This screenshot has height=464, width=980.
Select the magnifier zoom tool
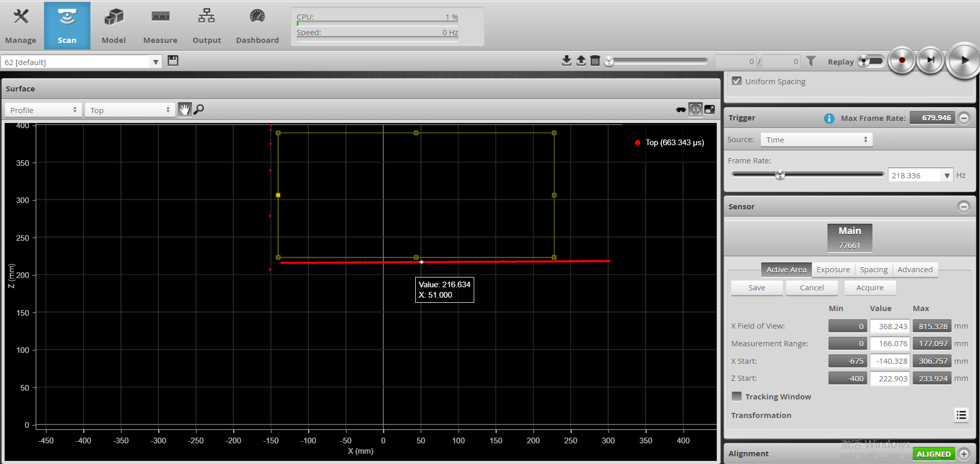[x=199, y=110]
